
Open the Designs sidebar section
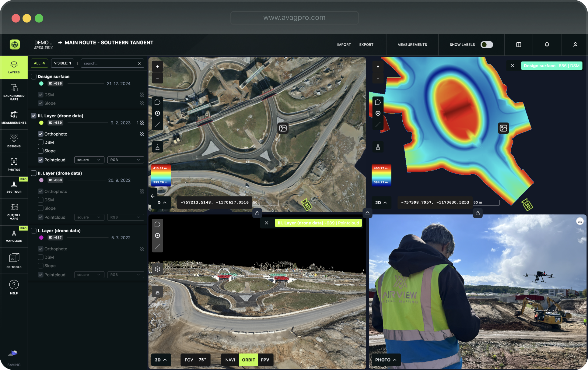(x=14, y=141)
